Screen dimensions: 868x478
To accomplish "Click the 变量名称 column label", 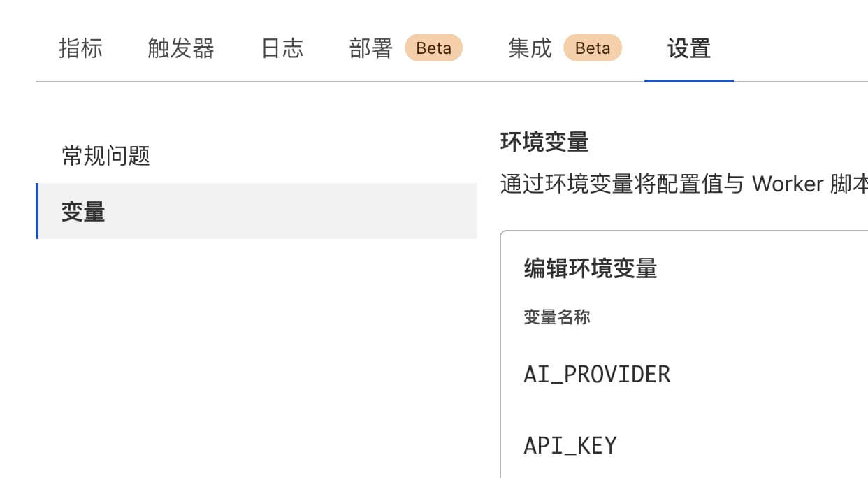I will (557, 317).
